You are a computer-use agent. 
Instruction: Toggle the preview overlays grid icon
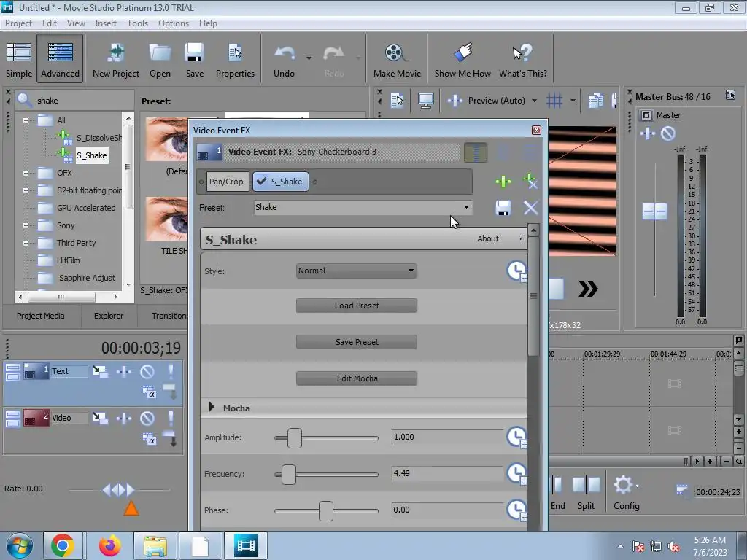pyautogui.click(x=554, y=101)
